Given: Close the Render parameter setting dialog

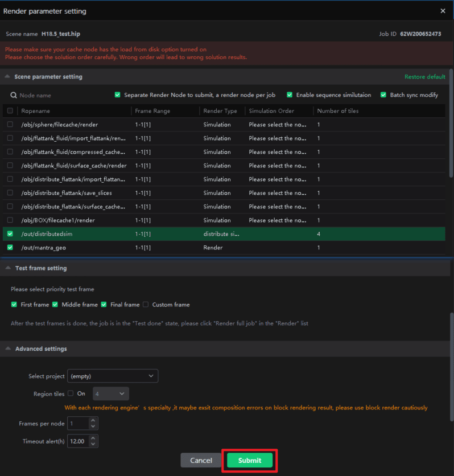Looking at the screenshot, I should [443, 11].
